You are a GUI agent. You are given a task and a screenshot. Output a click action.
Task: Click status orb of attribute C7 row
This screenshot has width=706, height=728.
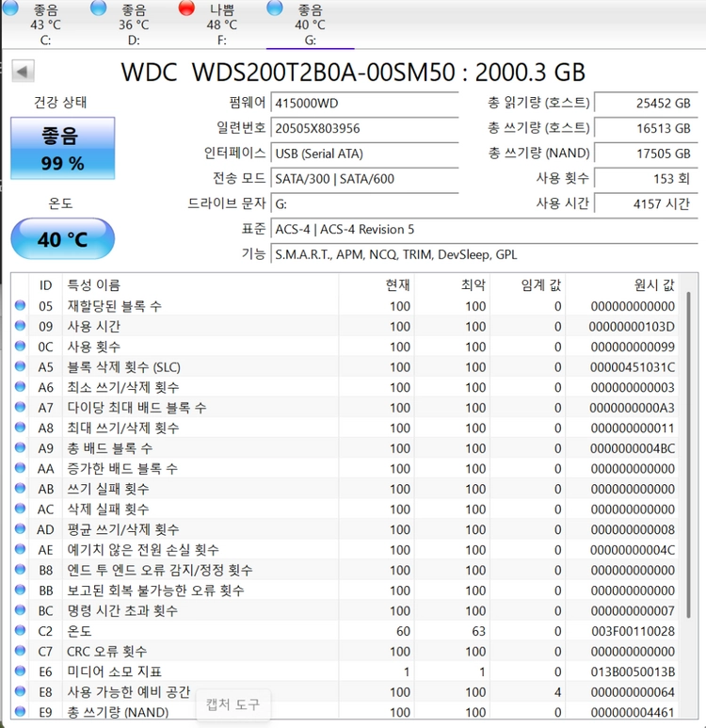[20, 651]
